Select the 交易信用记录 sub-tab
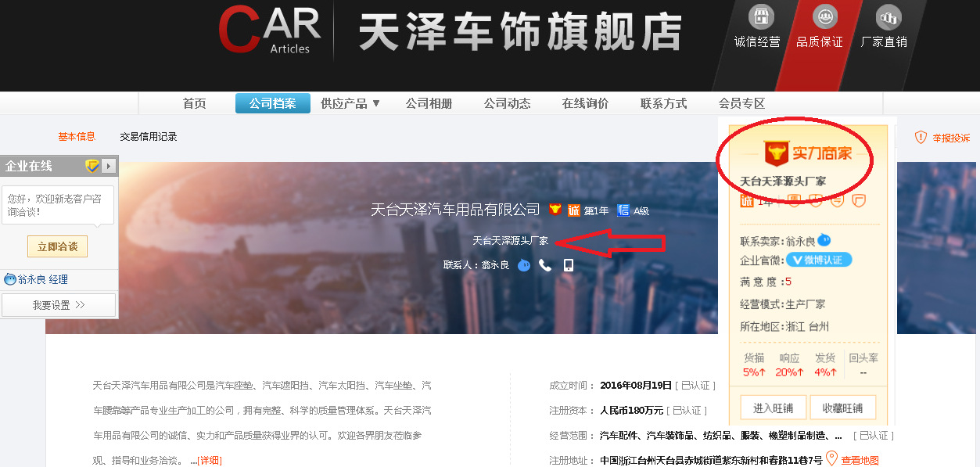The height and width of the screenshot is (467, 980). click(149, 136)
